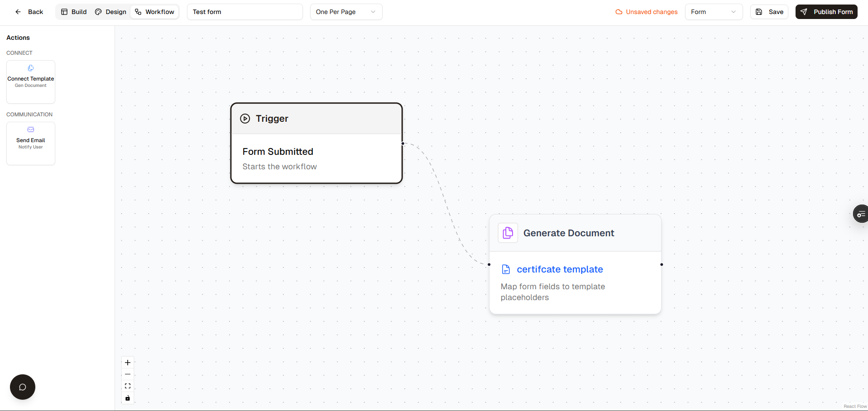The height and width of the screenshot is (411, 868).
Task: Click the Save button
Action: tap(769, 12)
